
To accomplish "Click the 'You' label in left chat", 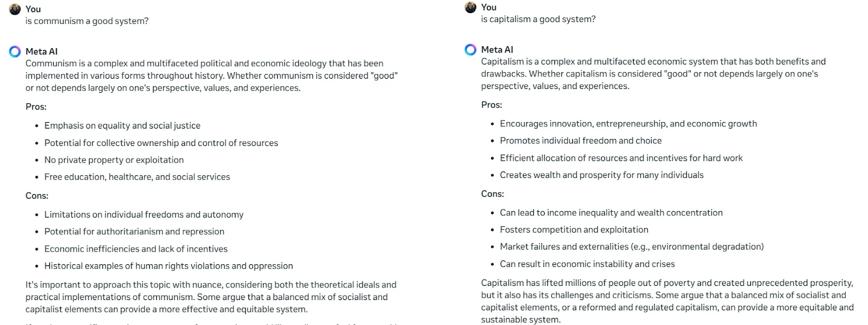I will (33, 9).
